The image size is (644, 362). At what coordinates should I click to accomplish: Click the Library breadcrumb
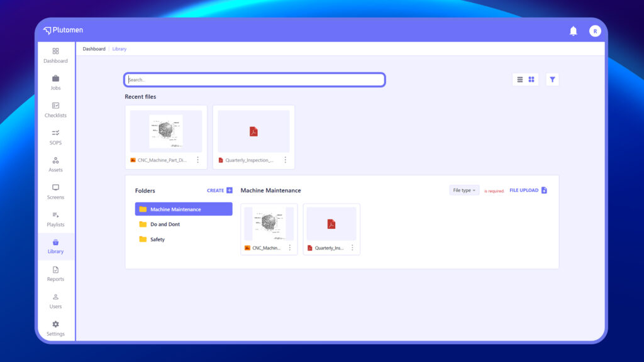[119, 49]
